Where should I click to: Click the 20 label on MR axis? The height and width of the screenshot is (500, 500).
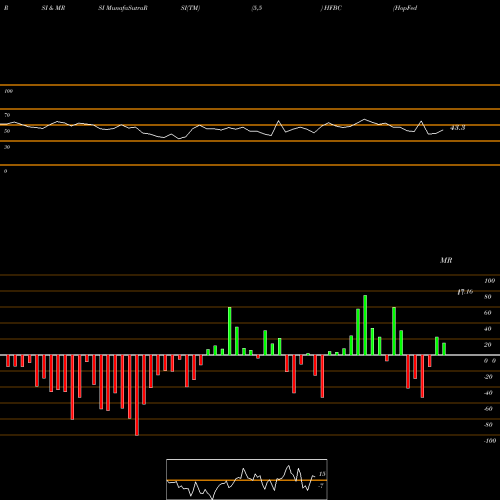[488, 345]
